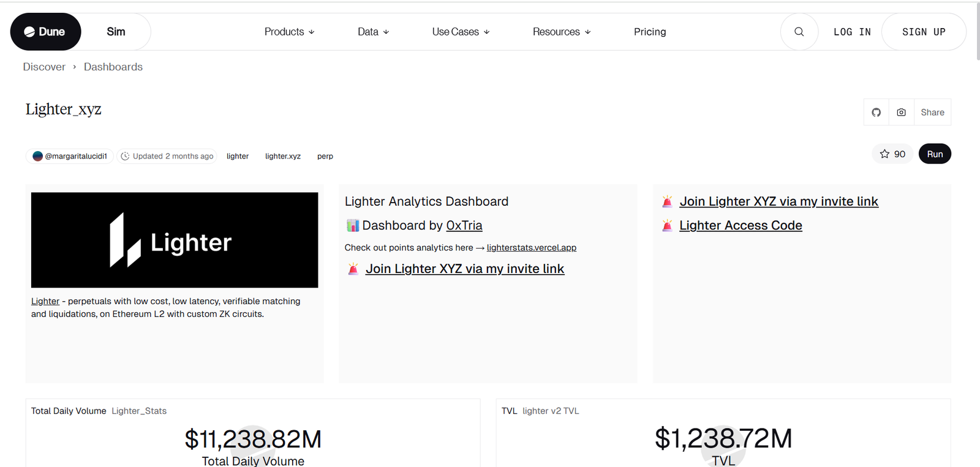Image resolution: width=980 pixels, height=467 pixels.
Task: Expand the Data dropdown menu
Action: (x=373, y=32)
